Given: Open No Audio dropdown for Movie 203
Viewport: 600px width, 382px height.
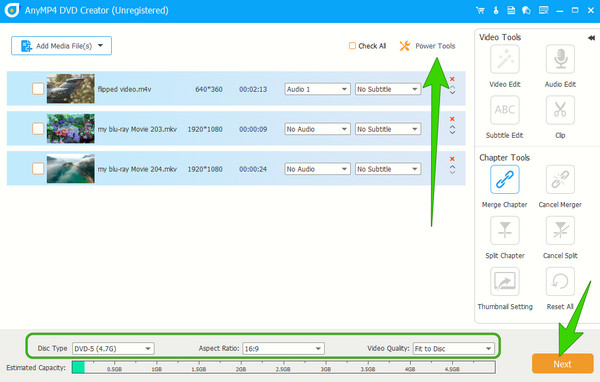Looking at the screenshot, I should point(317,129).
